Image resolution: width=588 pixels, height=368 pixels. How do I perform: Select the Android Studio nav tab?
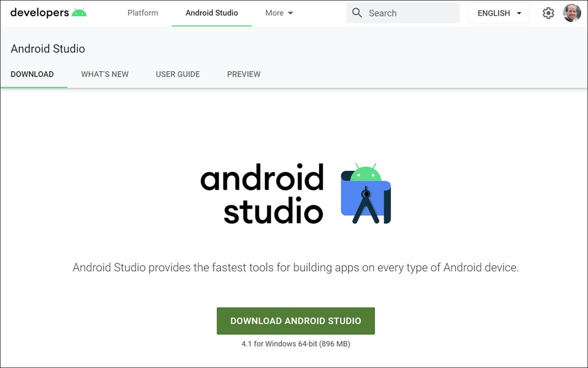211,13
